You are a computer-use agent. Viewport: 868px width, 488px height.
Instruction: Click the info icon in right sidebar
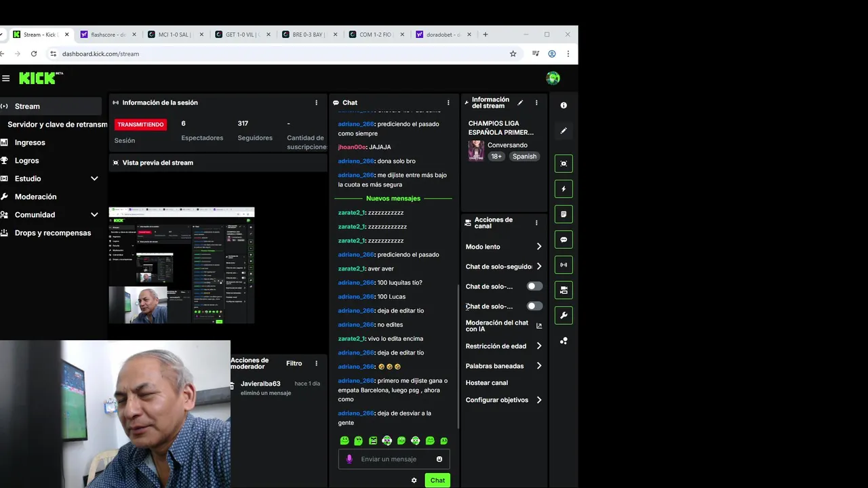point(564,105)
